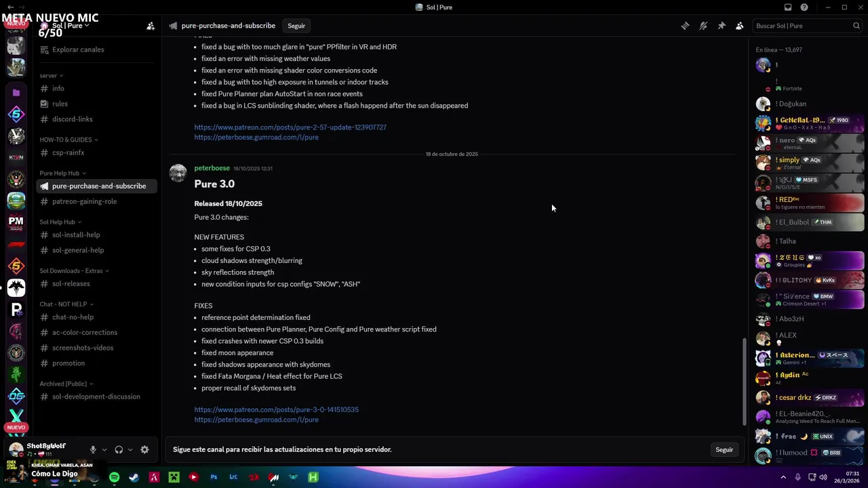
Task: Open member Doğukan in member list
Action: pos(810,104)
